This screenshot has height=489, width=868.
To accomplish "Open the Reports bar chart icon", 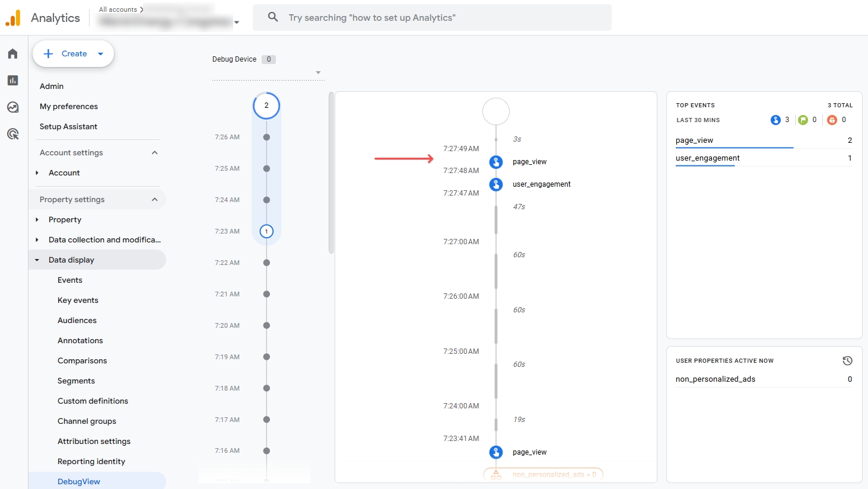I will [x=12, y=81].
